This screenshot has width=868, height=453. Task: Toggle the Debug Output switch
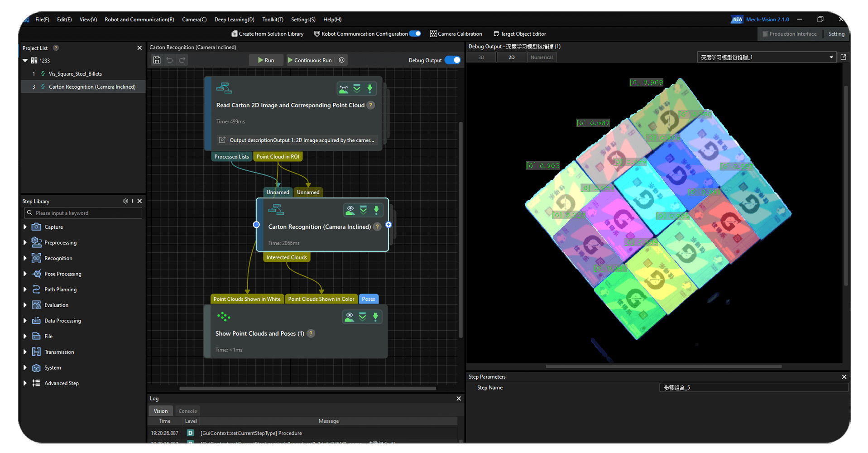click(x=452, y=60)
